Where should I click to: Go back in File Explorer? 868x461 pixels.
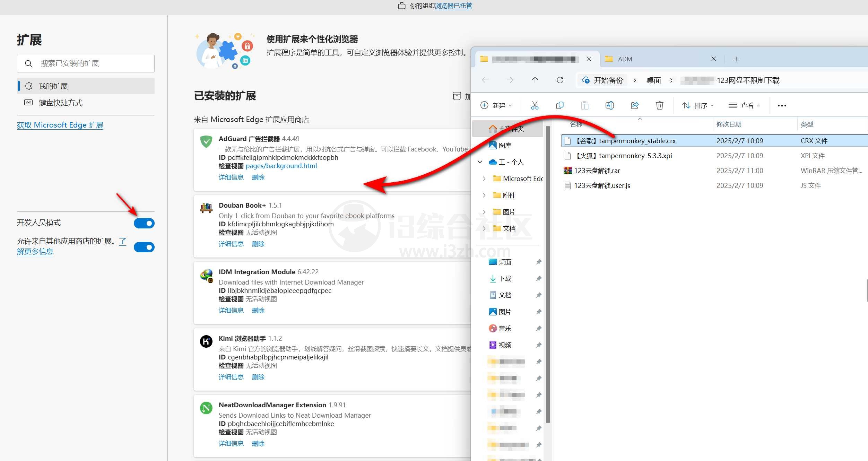(x=485, y=80)
